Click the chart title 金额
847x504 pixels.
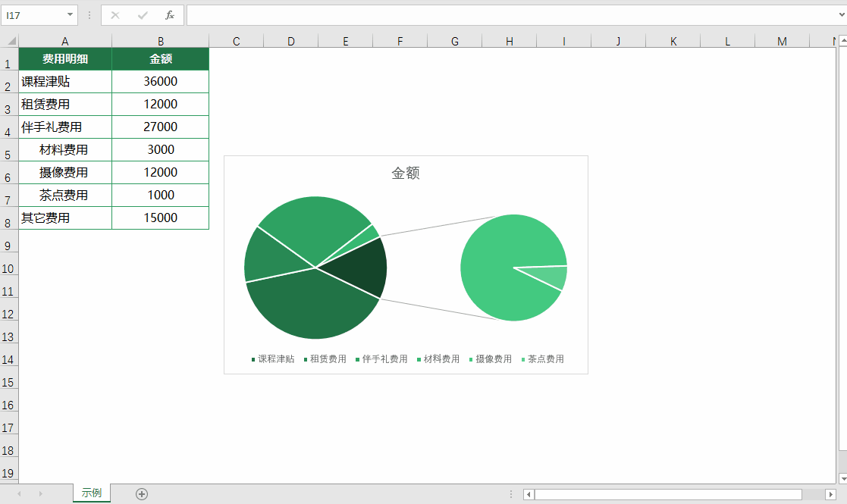click(406, 173)
